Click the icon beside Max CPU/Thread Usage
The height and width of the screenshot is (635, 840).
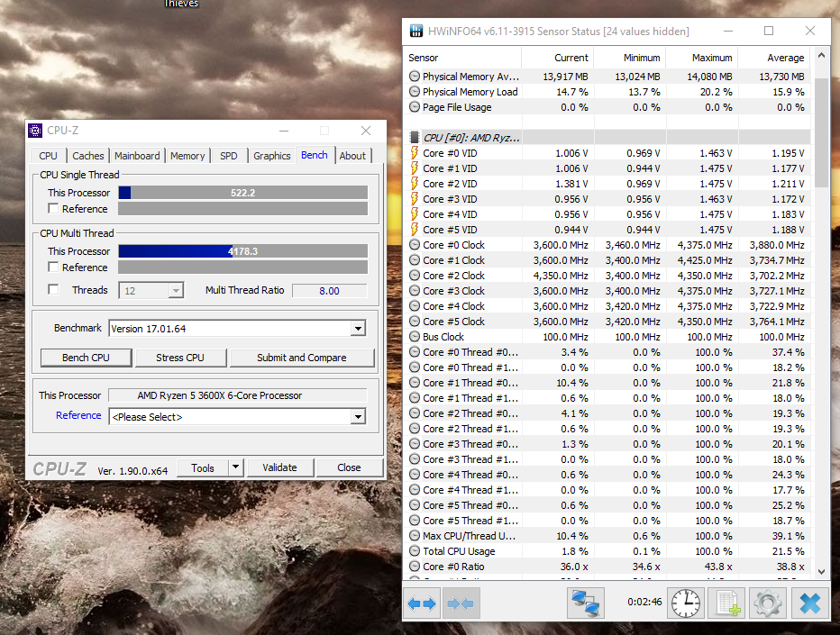tap(414, 536)
